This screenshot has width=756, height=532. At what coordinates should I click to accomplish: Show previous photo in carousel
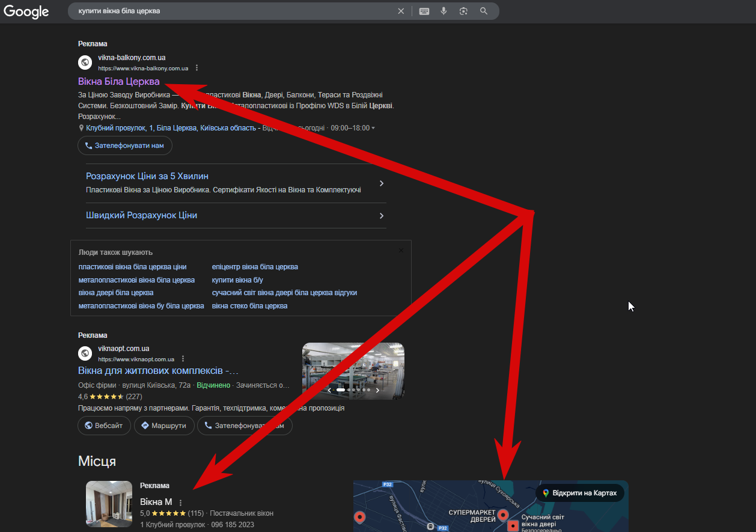(329, 390)
